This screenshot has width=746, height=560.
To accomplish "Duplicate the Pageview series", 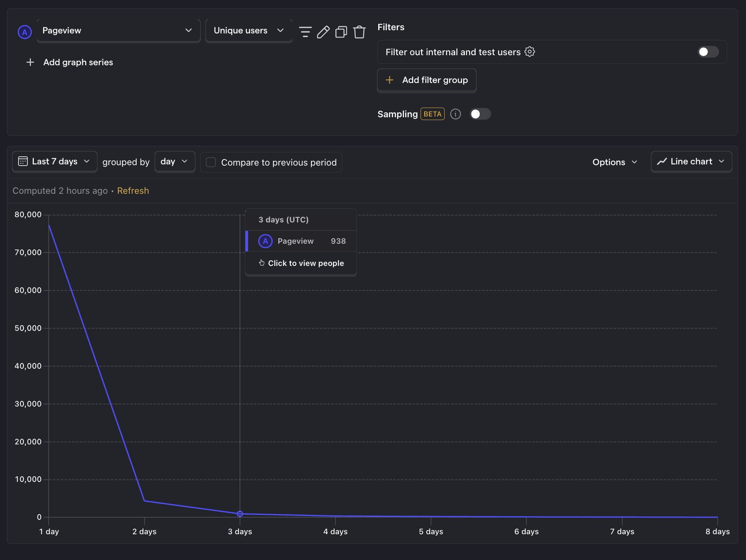I will [x=341, y=32].
